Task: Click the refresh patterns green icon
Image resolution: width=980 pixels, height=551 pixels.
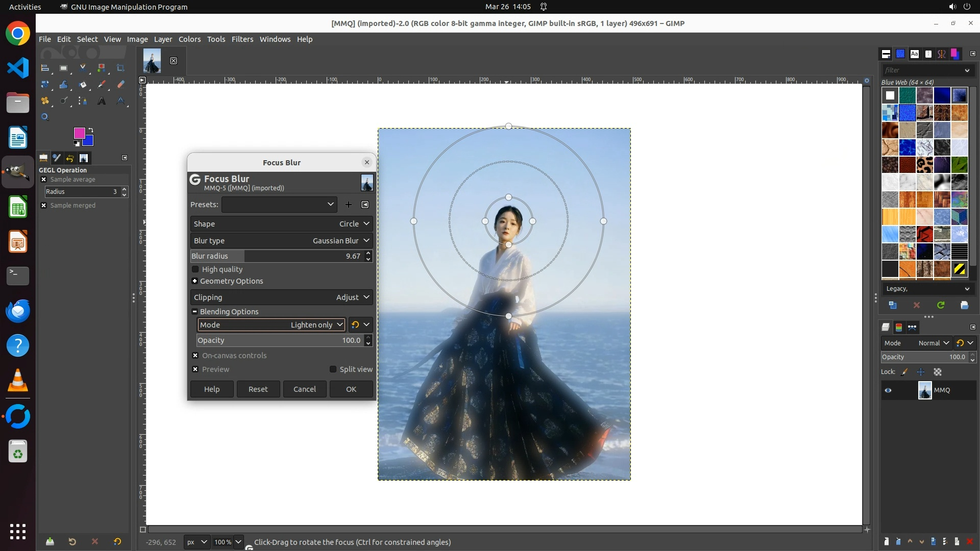Action: [x=941, y=305]
